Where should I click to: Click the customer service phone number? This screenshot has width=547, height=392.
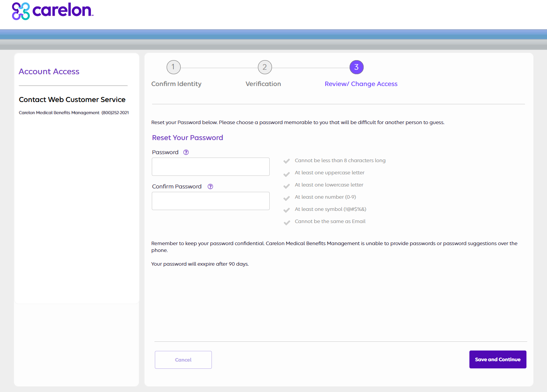(115, 113)
